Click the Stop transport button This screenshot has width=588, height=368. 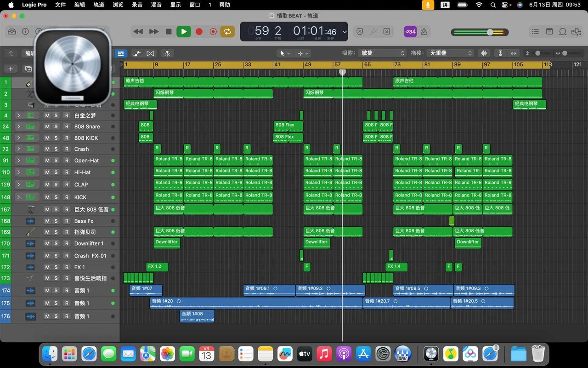169,32
